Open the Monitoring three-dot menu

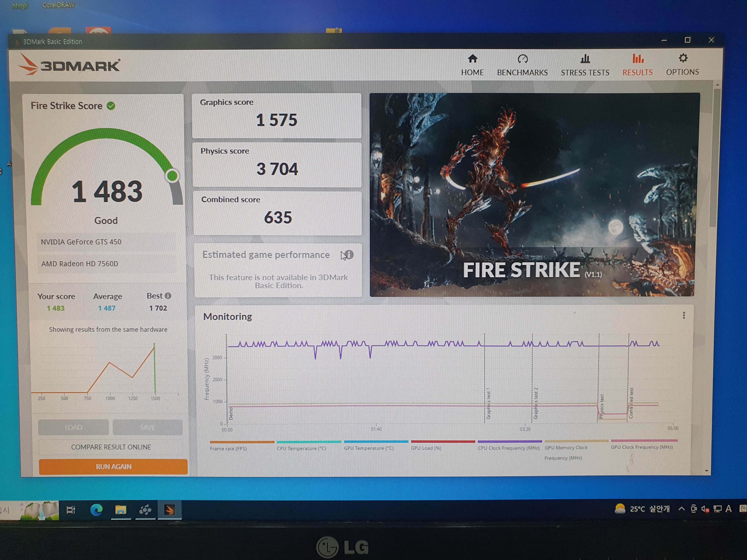point(683,315)
